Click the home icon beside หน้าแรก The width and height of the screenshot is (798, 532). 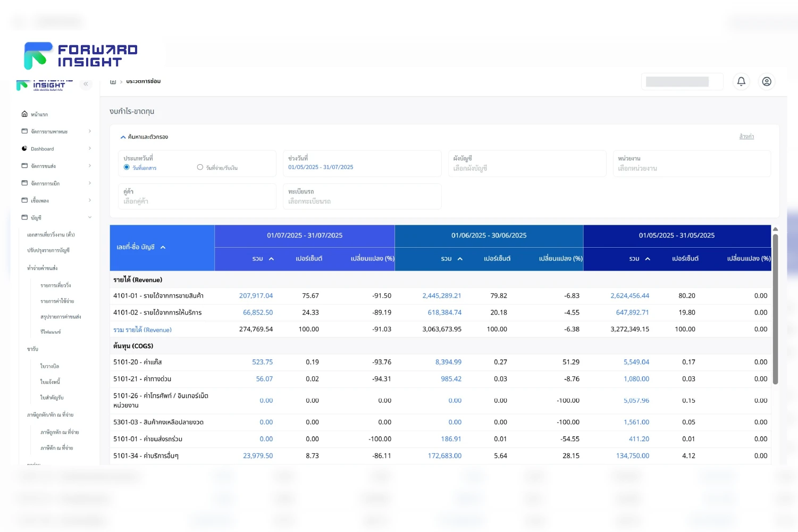point(24,114)
